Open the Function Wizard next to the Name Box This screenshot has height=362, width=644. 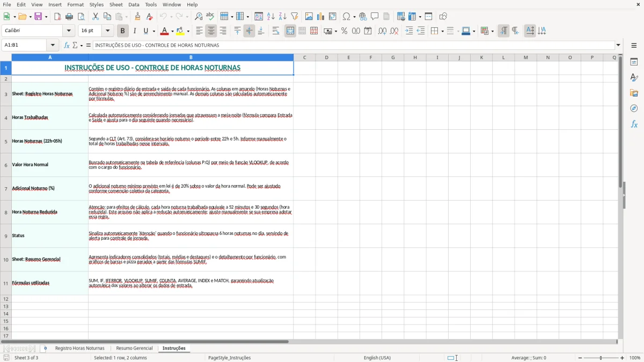click(x=67, y=46)
